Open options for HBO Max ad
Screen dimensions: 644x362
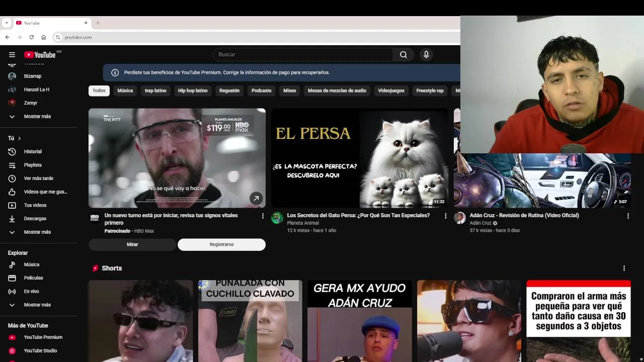pos(263,216)
